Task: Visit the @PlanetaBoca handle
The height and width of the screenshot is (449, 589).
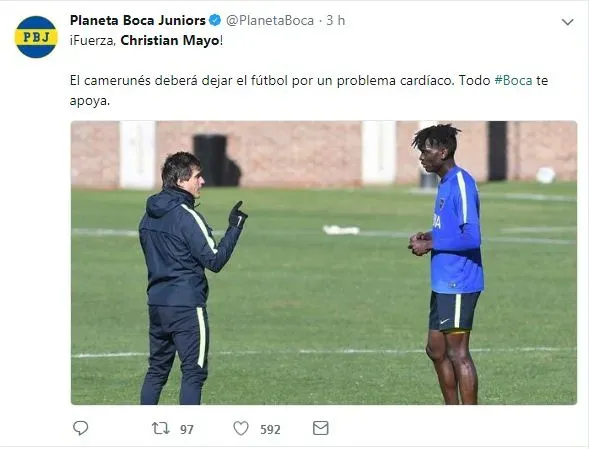Action: (270, 21)
